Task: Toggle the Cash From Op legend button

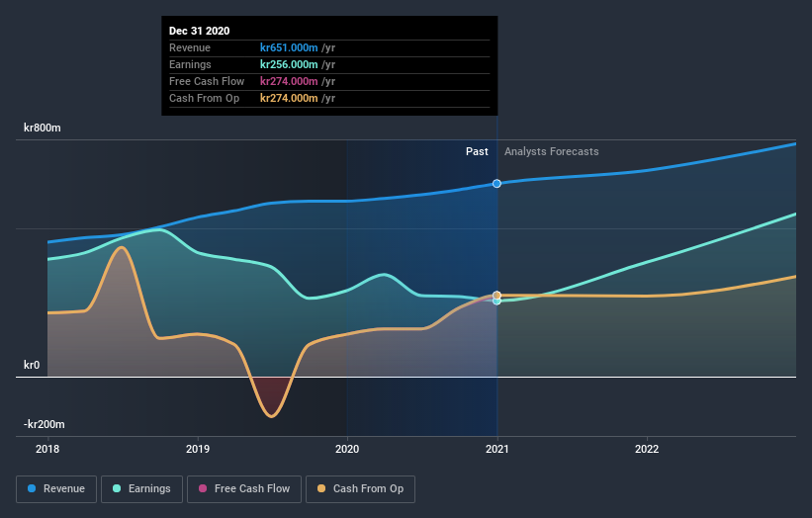Action: [x=360, y=489]
